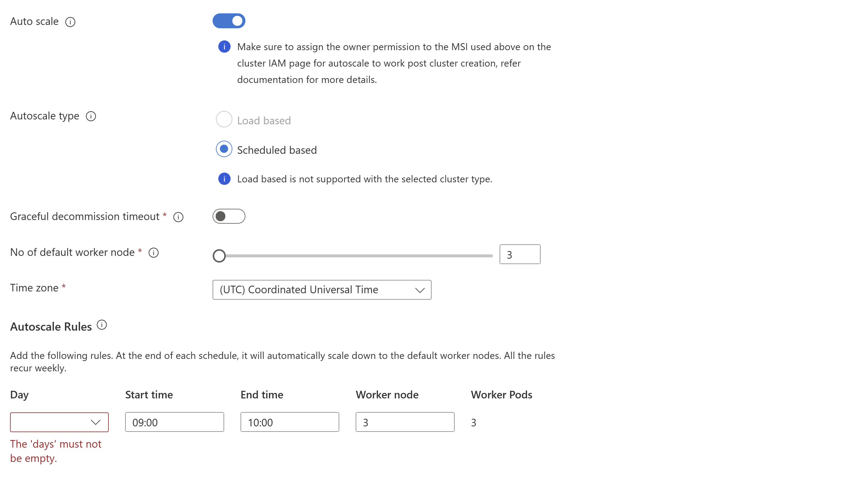Viewport: 868px width, 492px height.
Task: Click the Graceful decommission timeout info icon
Action: point(179,217)
